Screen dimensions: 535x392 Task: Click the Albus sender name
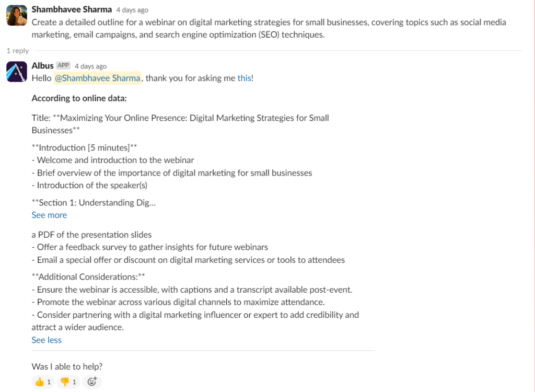click(42, 65)
